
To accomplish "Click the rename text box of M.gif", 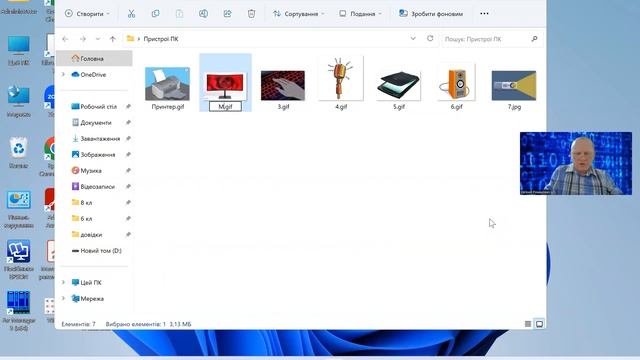I will point(225,107).
